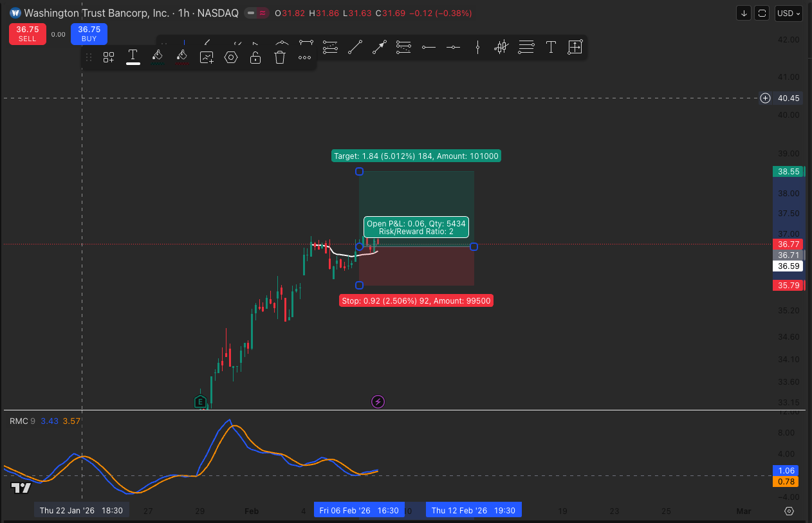
Task: Click the target level top handle
Action: click(x=360, y=172)
